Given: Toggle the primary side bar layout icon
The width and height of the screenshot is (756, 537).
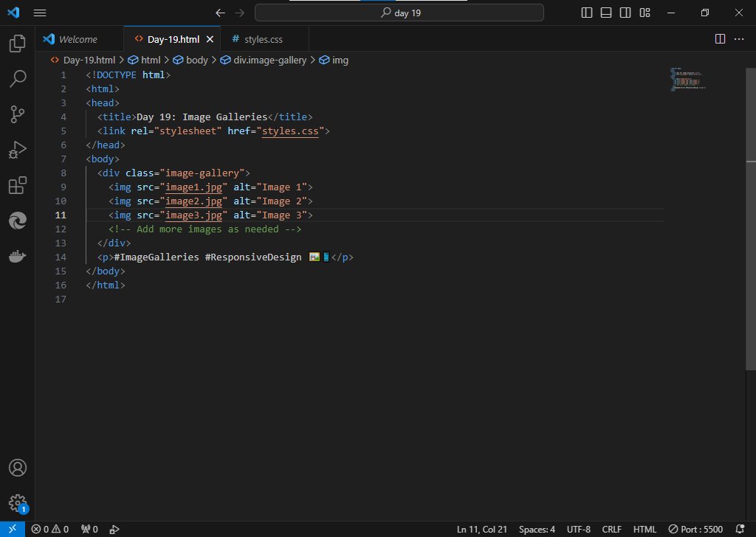Looking at the screenshot, I should tap(587, 13).
